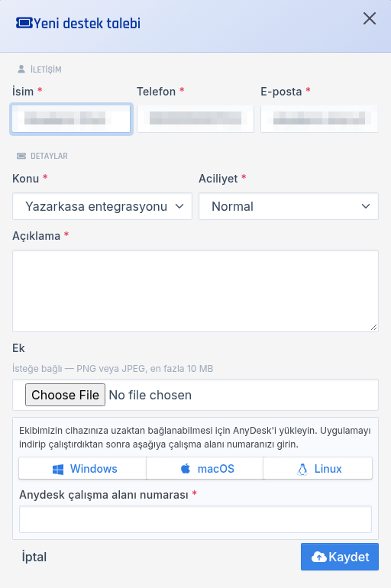Screen dimensions: 391x588
Task: Download AnyDesk for Linux
Action: coord(318,468)
